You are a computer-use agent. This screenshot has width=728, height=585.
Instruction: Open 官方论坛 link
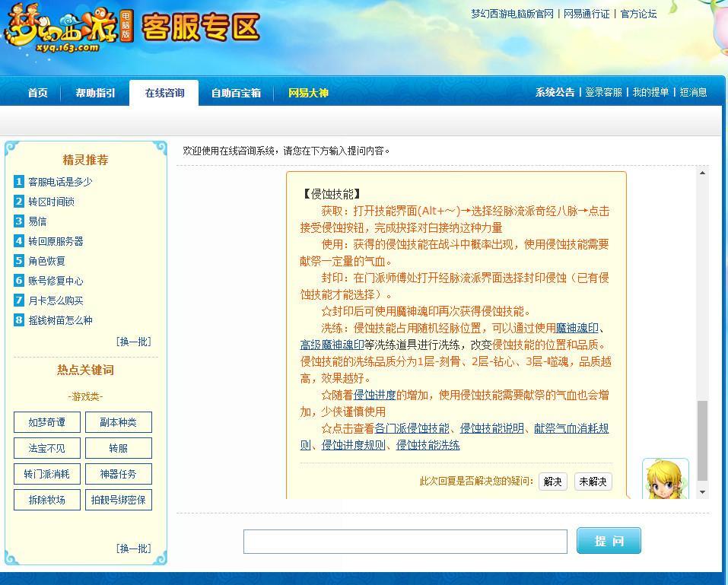click(638, 14)
